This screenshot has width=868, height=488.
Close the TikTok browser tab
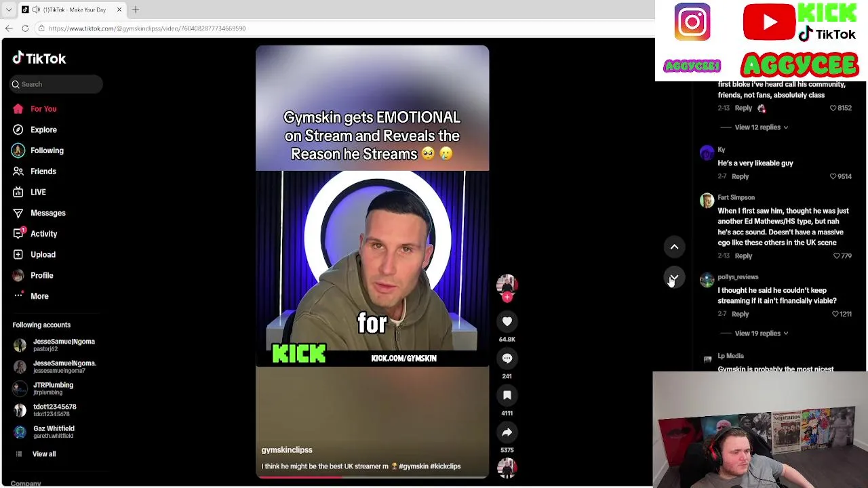[119, 9]
